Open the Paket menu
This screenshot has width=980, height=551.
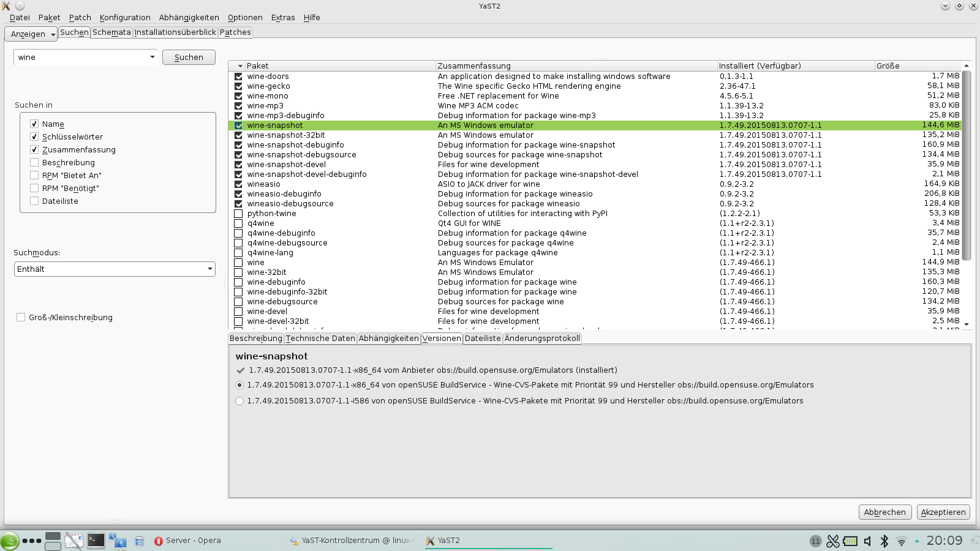point(49,17)
